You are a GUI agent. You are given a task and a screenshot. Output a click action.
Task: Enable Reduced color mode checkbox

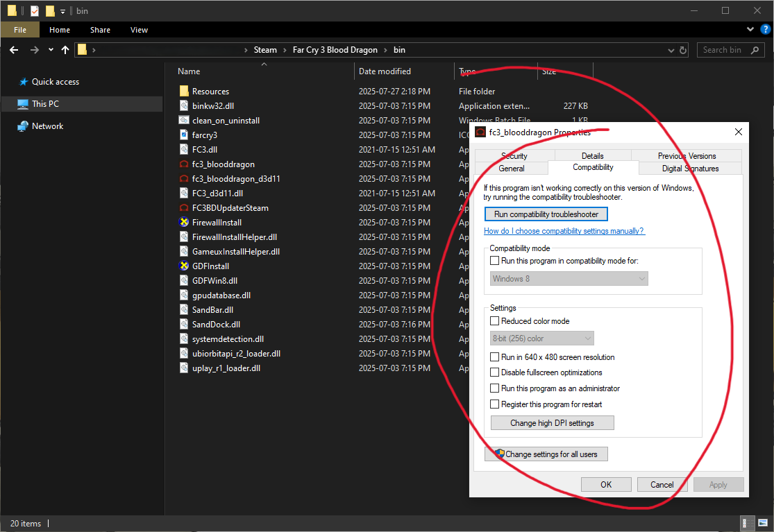495,321
